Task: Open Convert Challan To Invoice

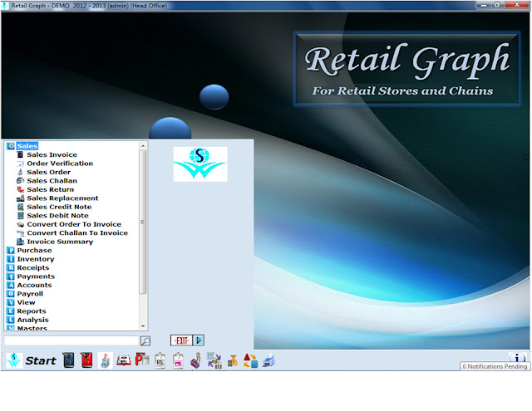Action: click(x=77, y=232)
